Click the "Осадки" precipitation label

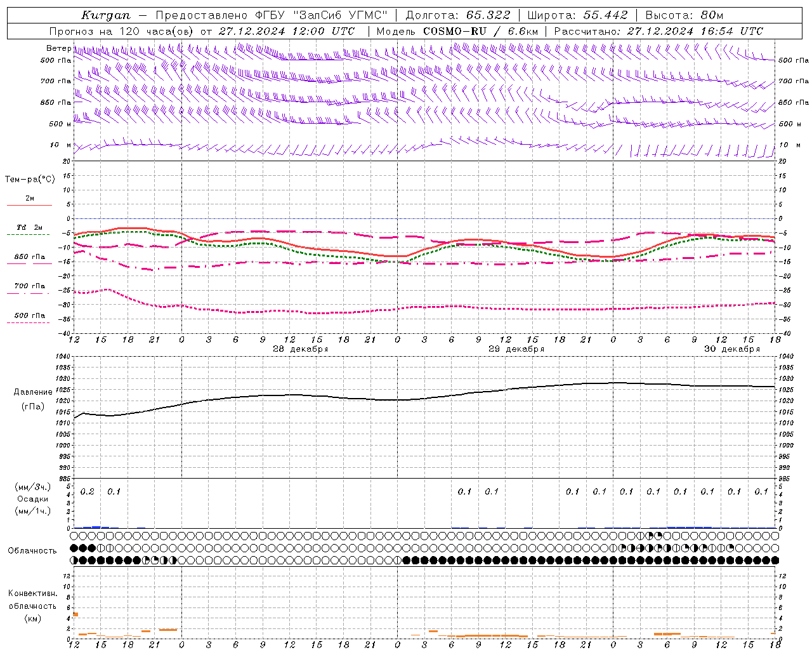pyautogui.click(x=33, y=499)
